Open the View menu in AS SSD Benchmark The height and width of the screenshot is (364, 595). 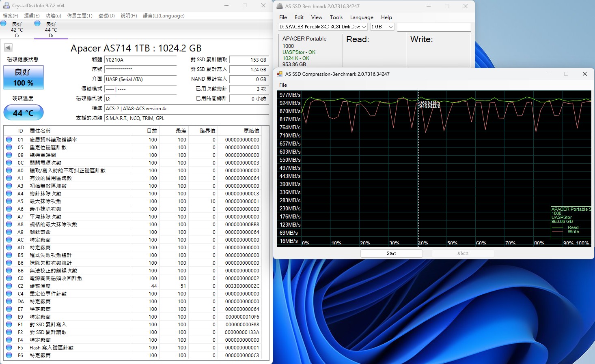(317, 17)
